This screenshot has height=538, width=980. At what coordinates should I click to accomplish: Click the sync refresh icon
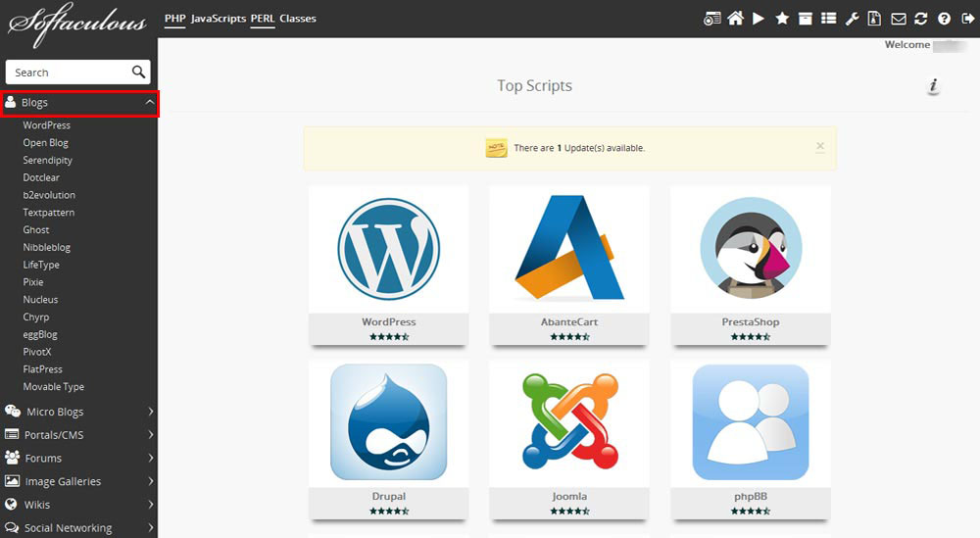920,19
